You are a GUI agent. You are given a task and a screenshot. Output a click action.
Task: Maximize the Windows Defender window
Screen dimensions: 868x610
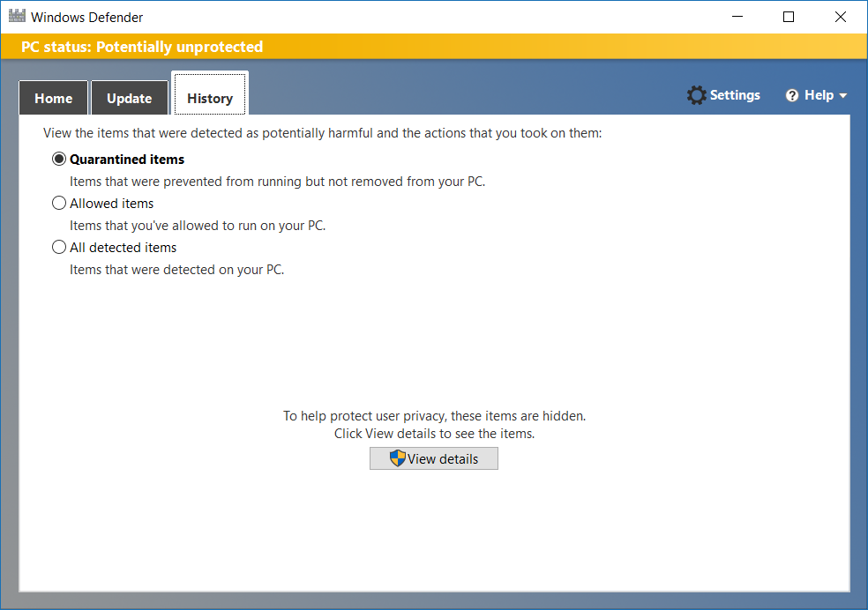[x=789, y=17]
